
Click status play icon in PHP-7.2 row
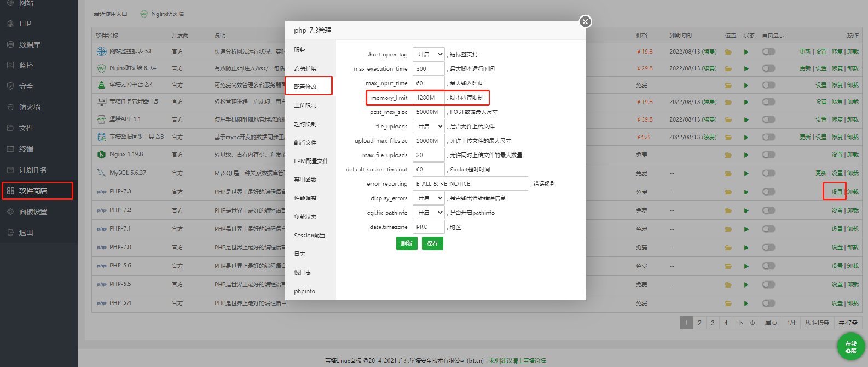pos(746,211)
